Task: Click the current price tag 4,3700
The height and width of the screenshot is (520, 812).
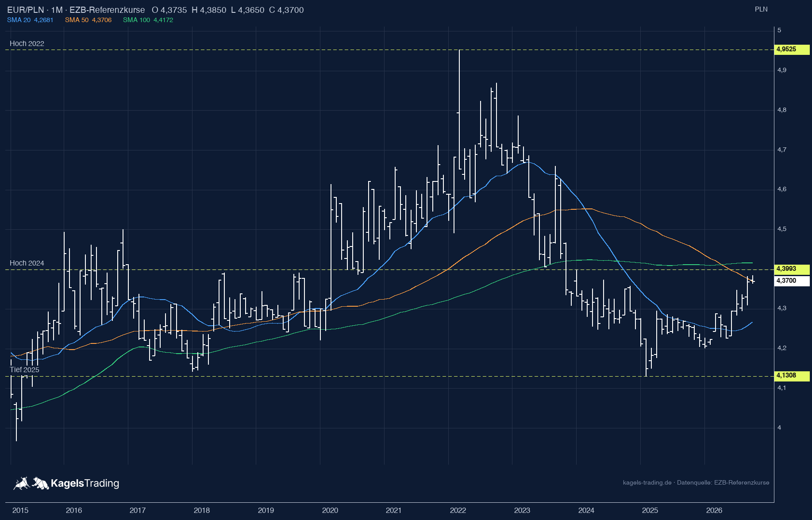Action: (x=792, y=281)
